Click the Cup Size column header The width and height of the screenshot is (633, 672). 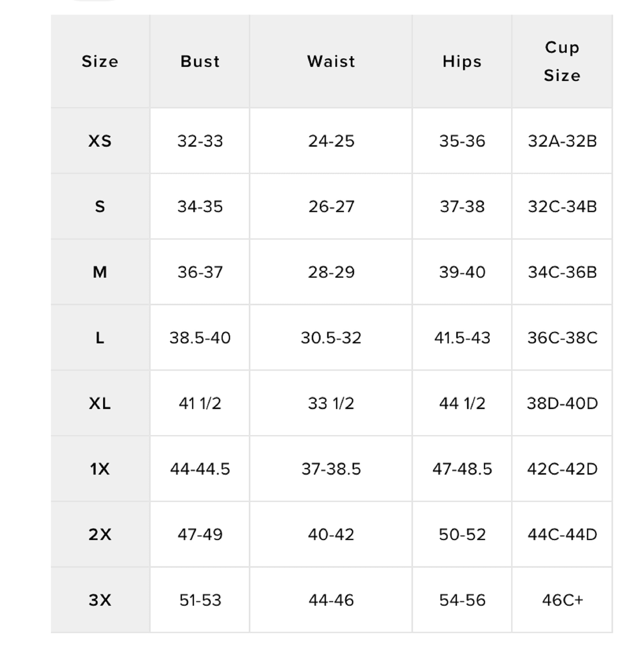click(x=562, y=61)
